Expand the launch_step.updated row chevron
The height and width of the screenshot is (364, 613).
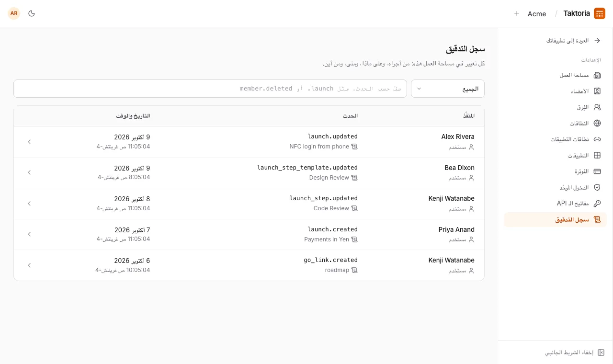(29, 204)
